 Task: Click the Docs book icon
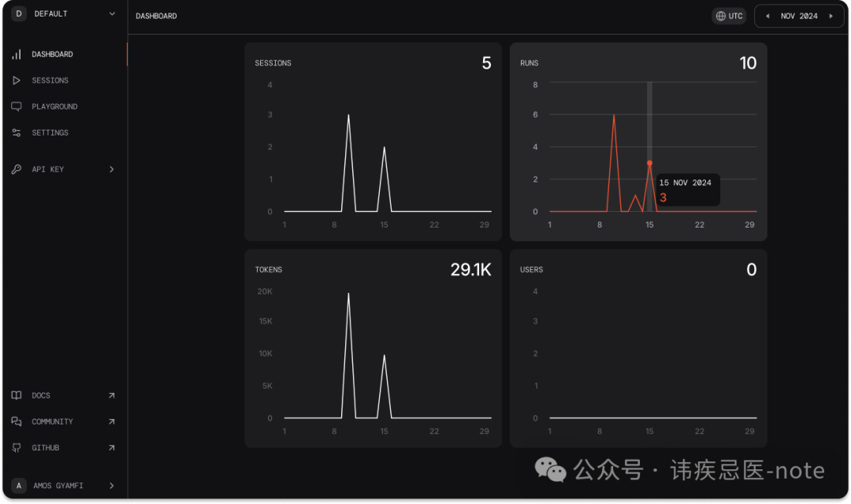tap(17, 395)
